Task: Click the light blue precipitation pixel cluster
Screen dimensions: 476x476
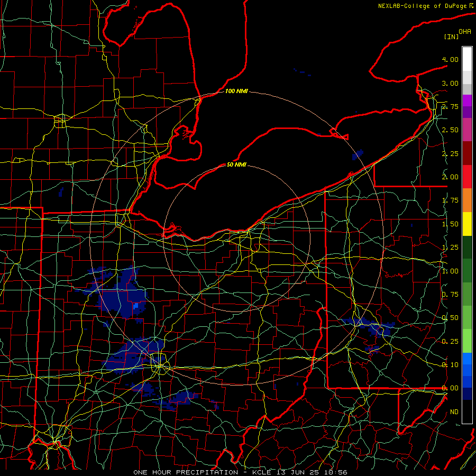Action: (x=136, y=306)
